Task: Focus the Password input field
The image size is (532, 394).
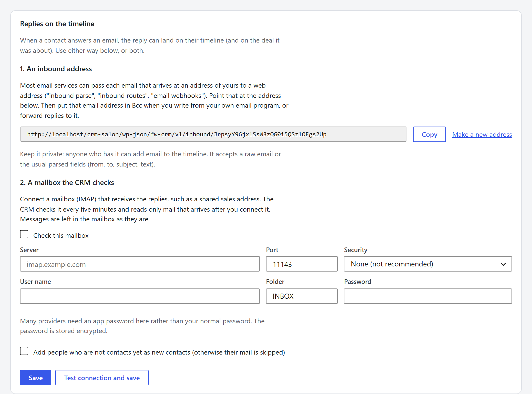Action: click(428, 296)
